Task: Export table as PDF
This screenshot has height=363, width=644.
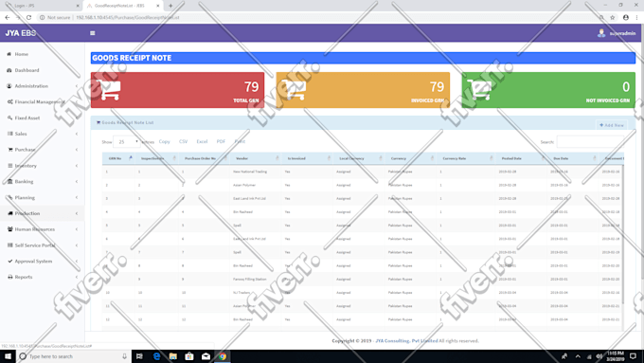Action: click(221, 141)
